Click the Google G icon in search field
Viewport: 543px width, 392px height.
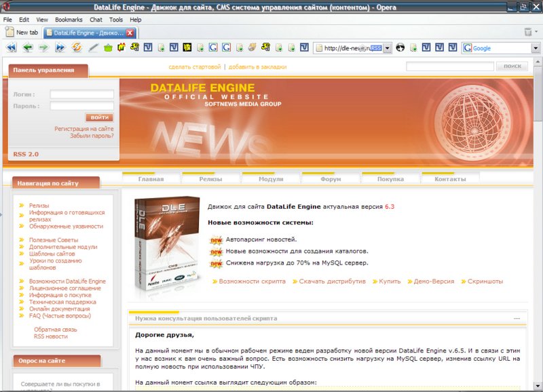coord(468,47)
